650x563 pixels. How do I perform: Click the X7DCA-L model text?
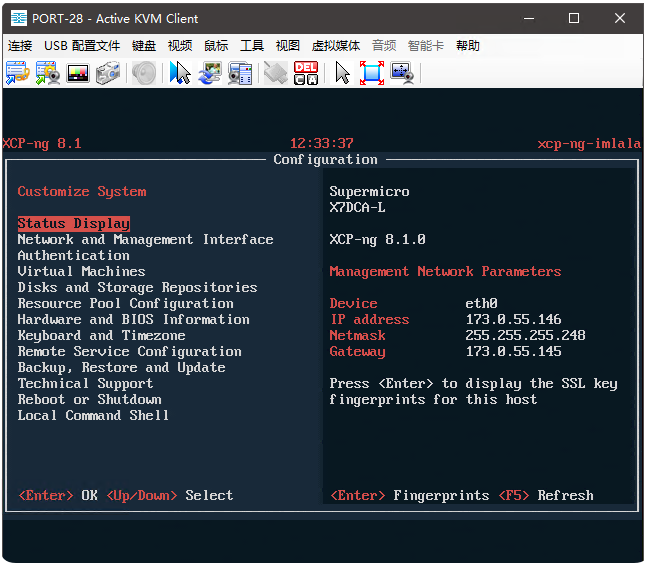point(357,207)
